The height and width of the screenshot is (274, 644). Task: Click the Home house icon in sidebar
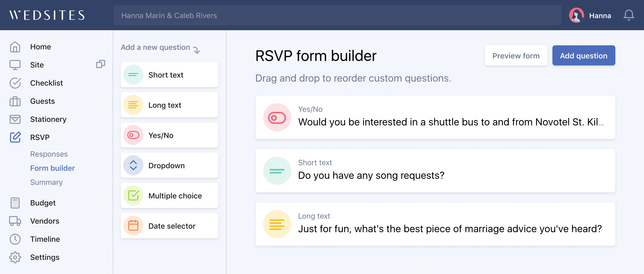point(15,47)
